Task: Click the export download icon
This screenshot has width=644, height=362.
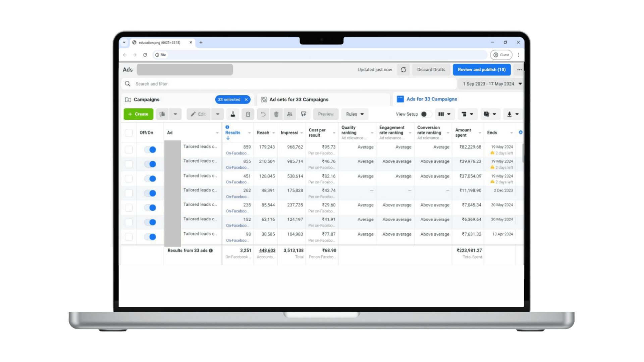Action: coord(509,114)
